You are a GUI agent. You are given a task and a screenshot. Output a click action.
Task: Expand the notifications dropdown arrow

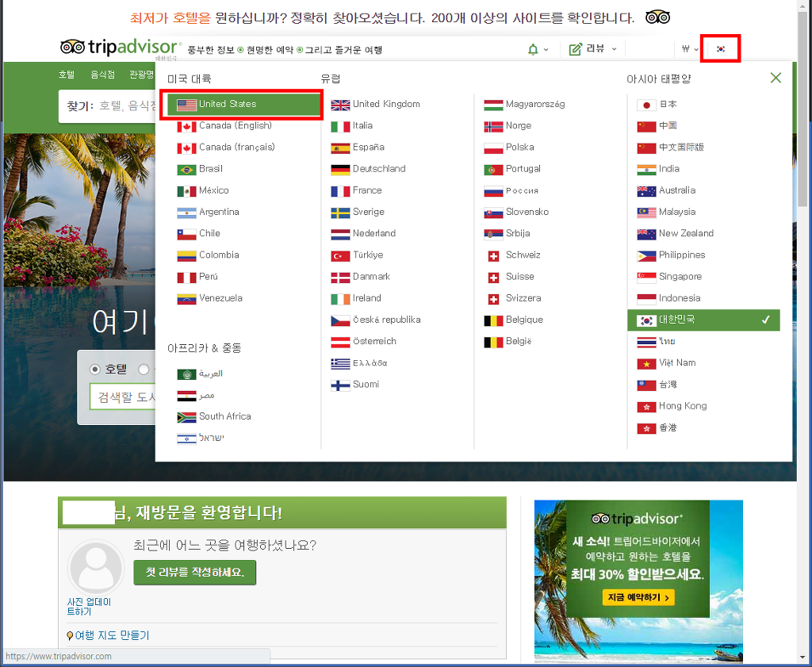click(x=546, y=50)
